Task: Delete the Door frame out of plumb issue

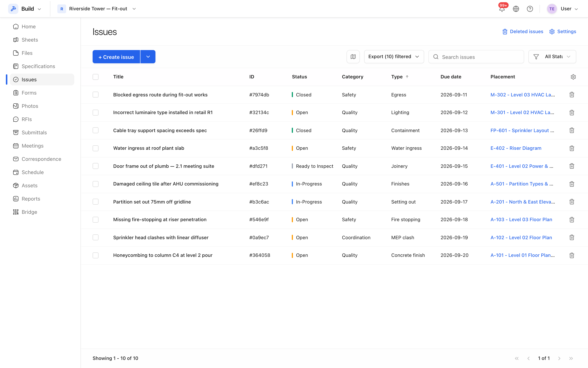Action: click(572, 166)
